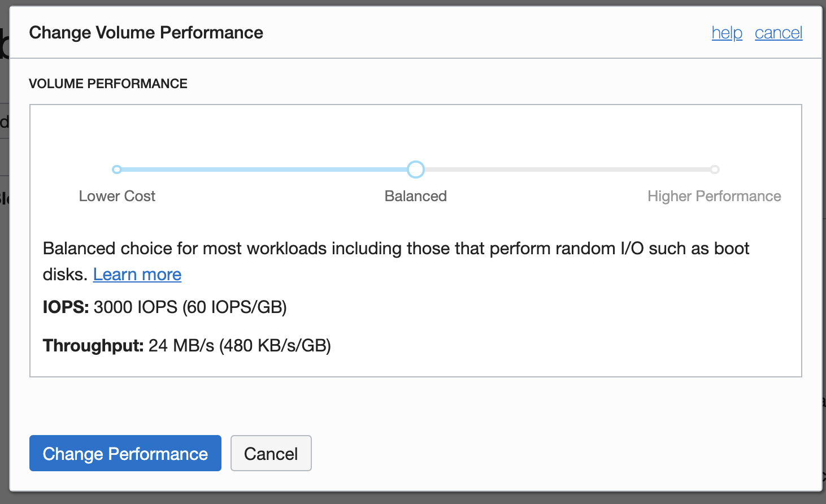Click the VOLUME PERFORMANCE section heading
This screenshot has width=826, height=504.
pyautogui.click(x=108, y=84)
